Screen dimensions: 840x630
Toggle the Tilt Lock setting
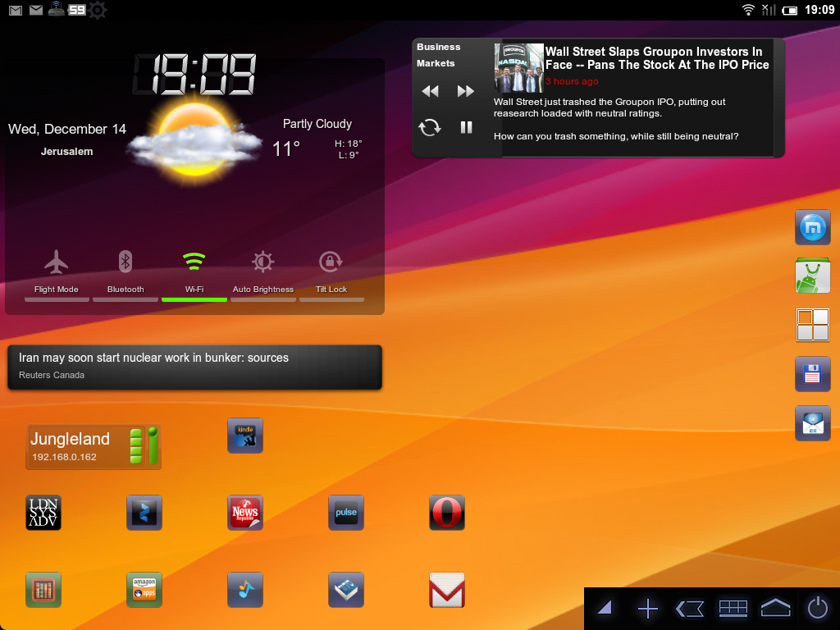[x=331, y=272]
